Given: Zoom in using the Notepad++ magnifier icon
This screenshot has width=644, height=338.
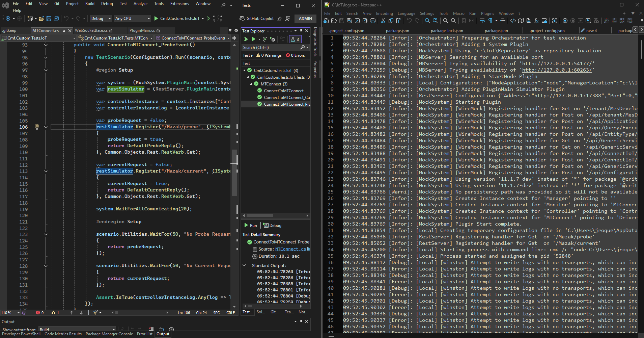Looking at the screenshot, I should tap(446, 21).
